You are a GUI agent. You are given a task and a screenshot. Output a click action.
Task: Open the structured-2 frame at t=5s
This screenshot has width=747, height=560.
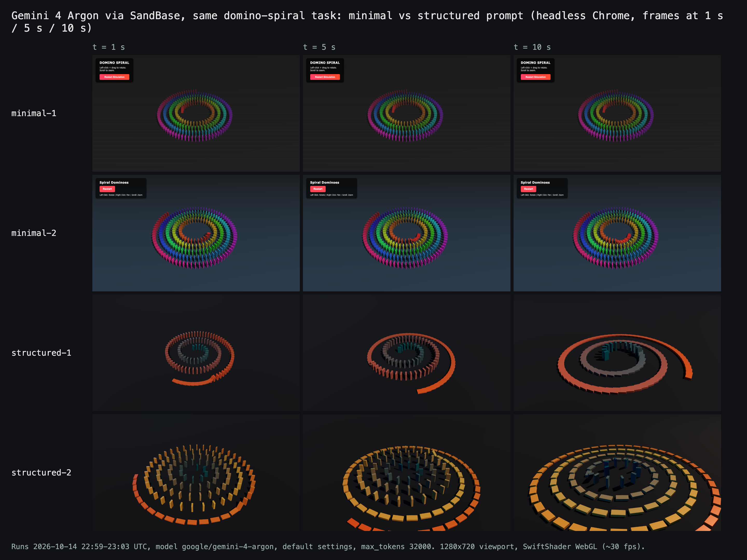tap(407, 473)
